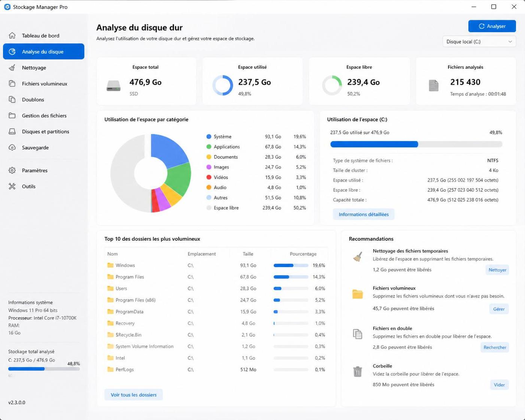Click the blue donut gauge in Espace utilisé card
The width and height of the screenshot is (525, 420).
pos(223,85)
